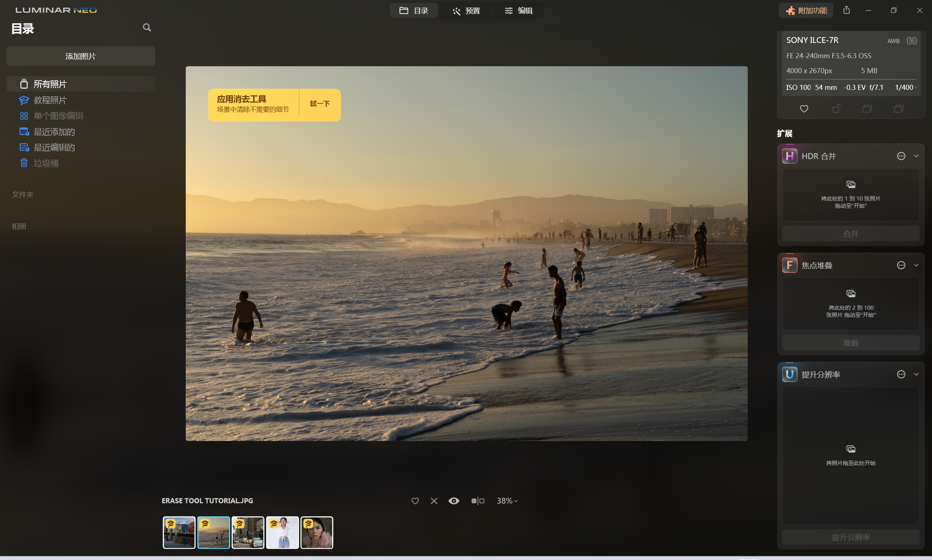Image resolution: width=932 pixels, height=560 pixels.
Task: Open the 38% zoom level dropdown
Action: [x=507, y=501]
